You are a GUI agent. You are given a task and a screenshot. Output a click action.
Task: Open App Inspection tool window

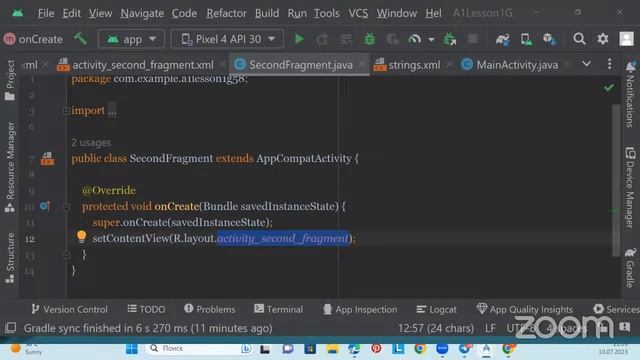coord(360,309)
